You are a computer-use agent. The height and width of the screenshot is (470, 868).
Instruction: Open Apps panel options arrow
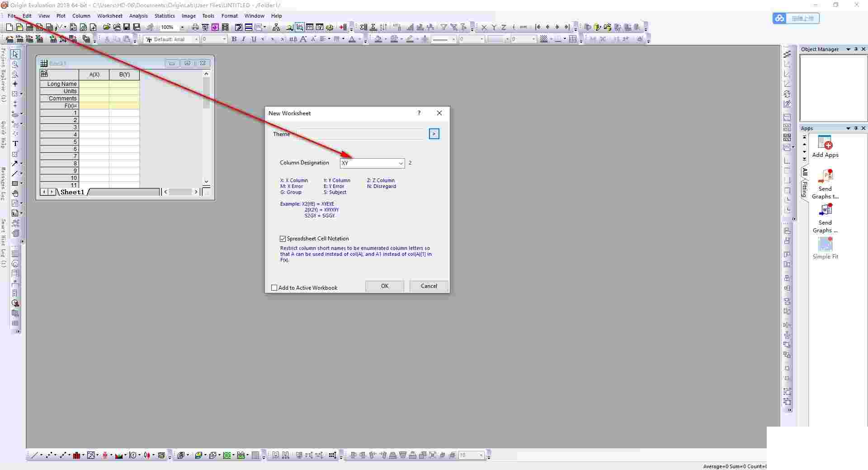848,128
